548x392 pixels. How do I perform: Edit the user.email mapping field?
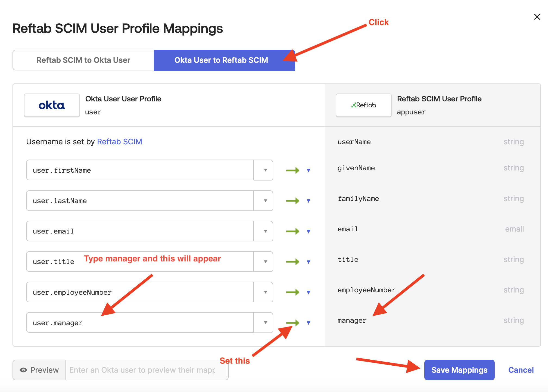coord(140,231)
